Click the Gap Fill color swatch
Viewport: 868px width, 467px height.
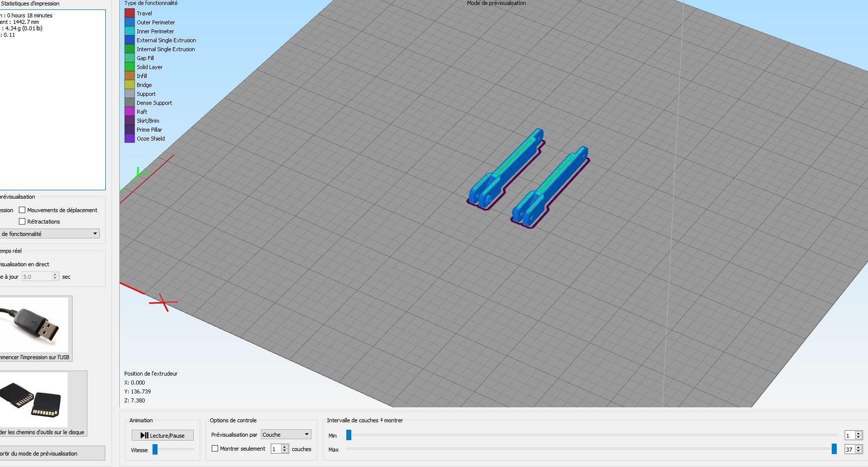coord(130,58)
